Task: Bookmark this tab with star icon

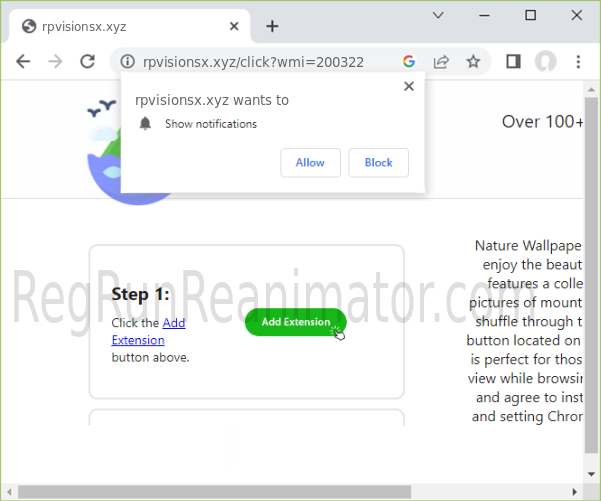Action: [473, 61]
